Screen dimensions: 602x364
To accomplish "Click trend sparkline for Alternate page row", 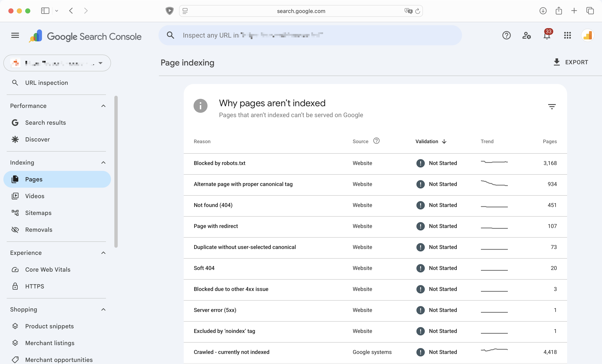I will (494, 183).
